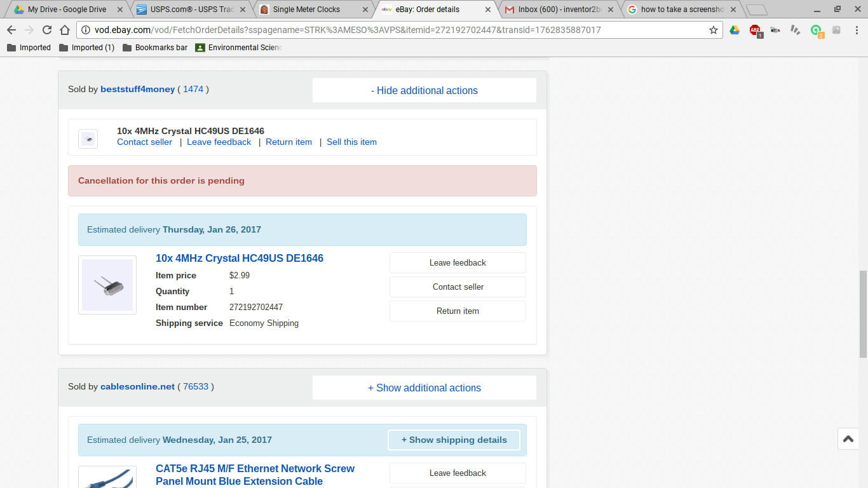Image resolution: width=868 pixels, height=488 pixels.
Task: Open seller cablesonline.net profile
Action: (137, 386)
